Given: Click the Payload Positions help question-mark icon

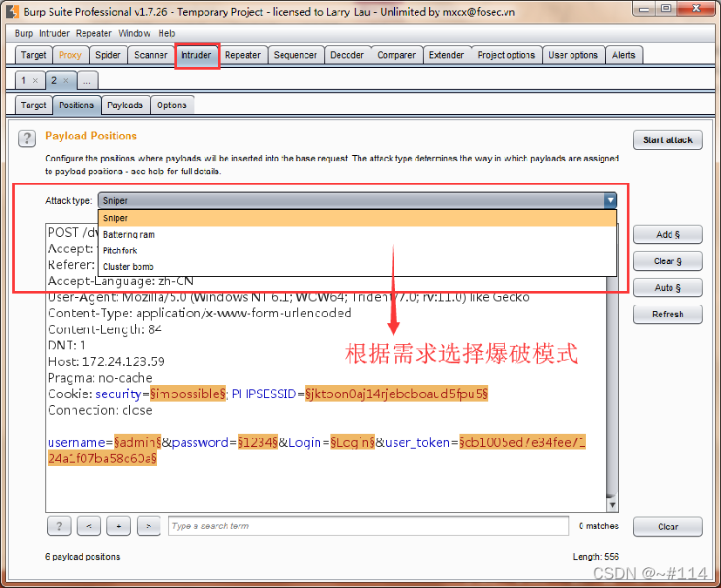Looking at the screenshot, I should [x=27, y=139].
